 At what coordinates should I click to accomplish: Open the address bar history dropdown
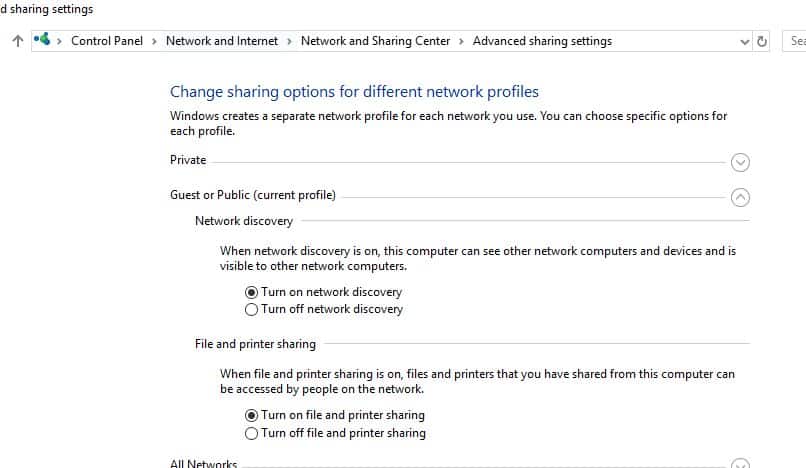(x=744, y=42)
